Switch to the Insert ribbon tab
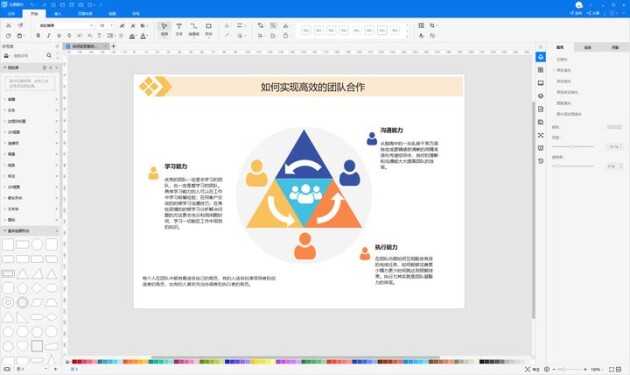The image size is (630, 375). 58,14
